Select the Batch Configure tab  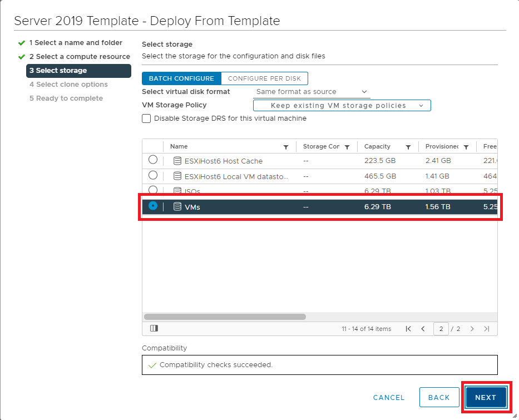[x=181, y=78]
